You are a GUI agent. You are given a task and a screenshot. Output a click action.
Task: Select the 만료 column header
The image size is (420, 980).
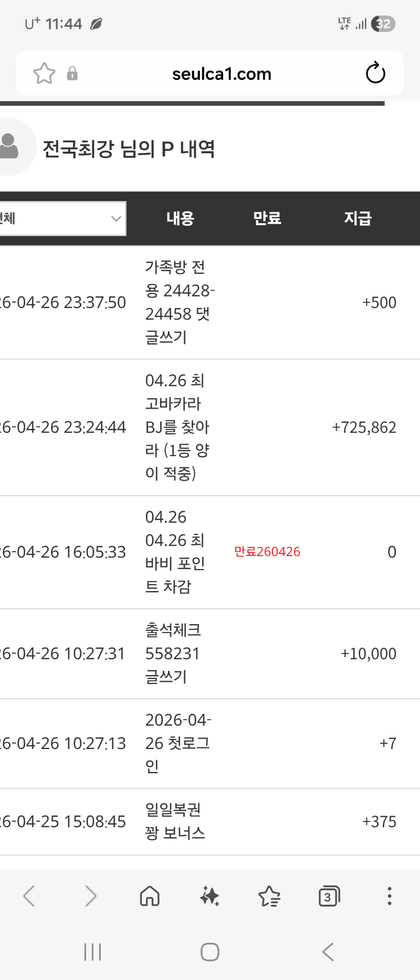(x=267, y=218)
